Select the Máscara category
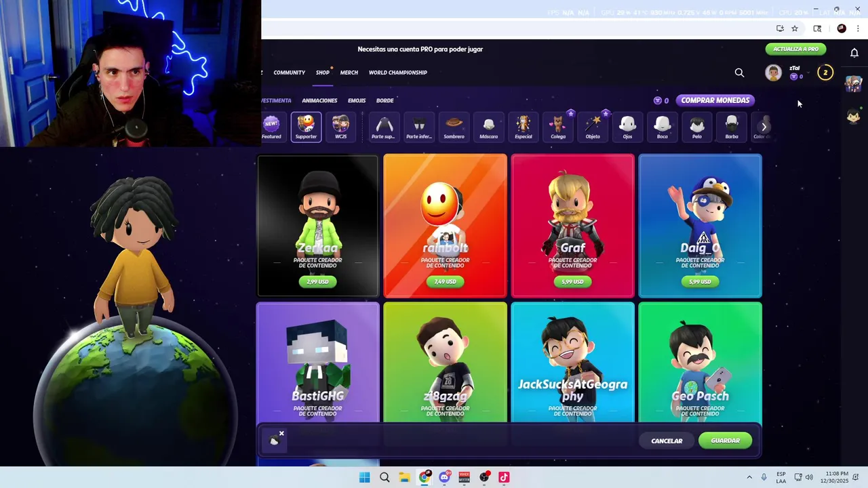 [488, 127]
